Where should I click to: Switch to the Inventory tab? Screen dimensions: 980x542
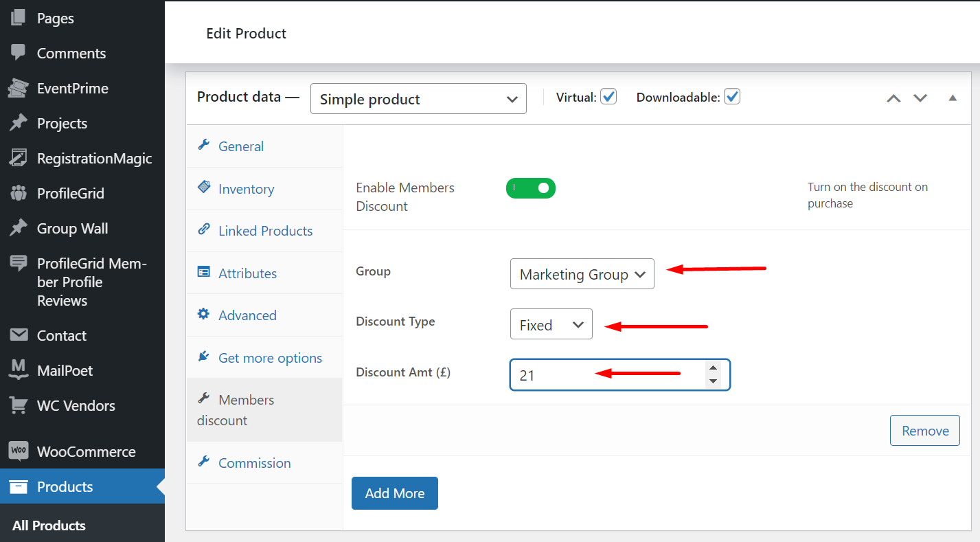pyautogui.click(x=246, y=188)
